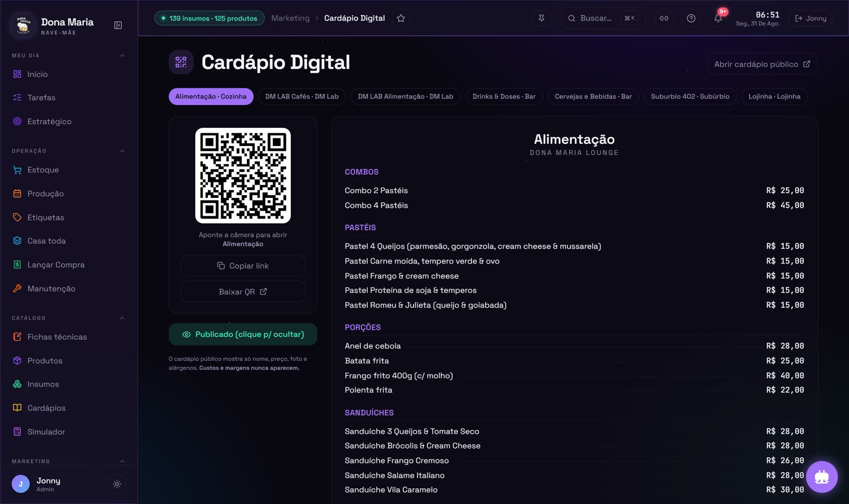Switch to Suburbio 402 tab

690,97
